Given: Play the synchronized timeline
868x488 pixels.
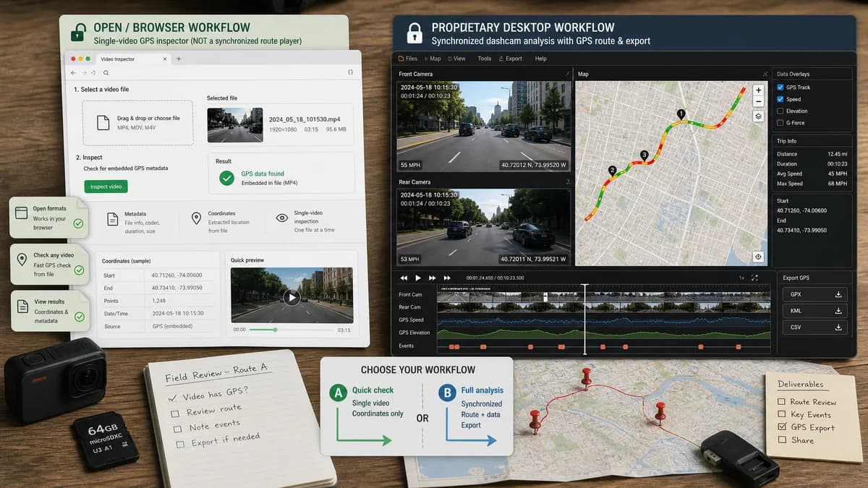Looking at the screenshot, I should (418, 278).
